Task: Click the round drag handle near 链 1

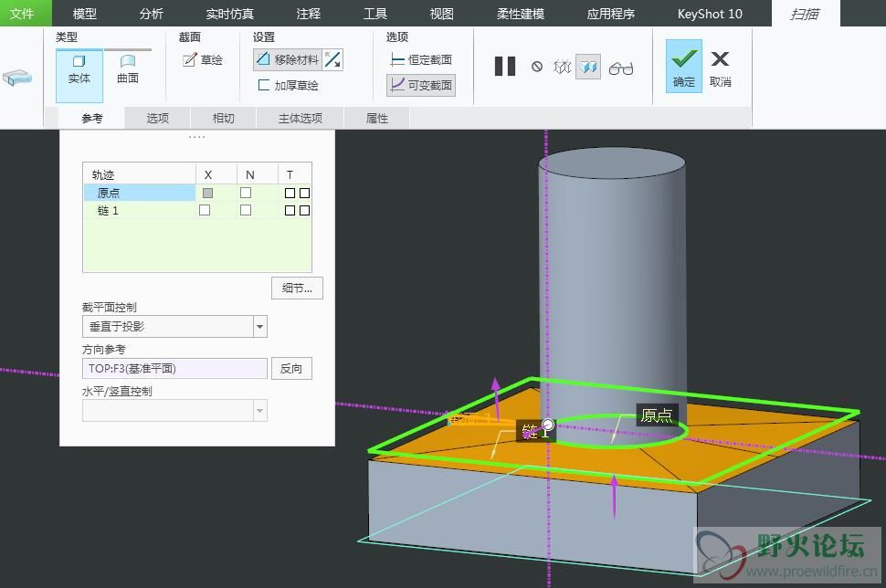Action: coord(547,425)
